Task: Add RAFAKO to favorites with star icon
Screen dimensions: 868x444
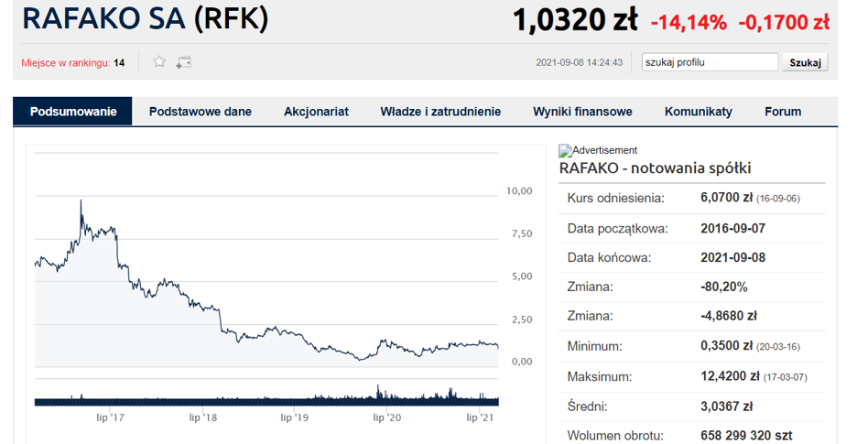Action: 159,61
